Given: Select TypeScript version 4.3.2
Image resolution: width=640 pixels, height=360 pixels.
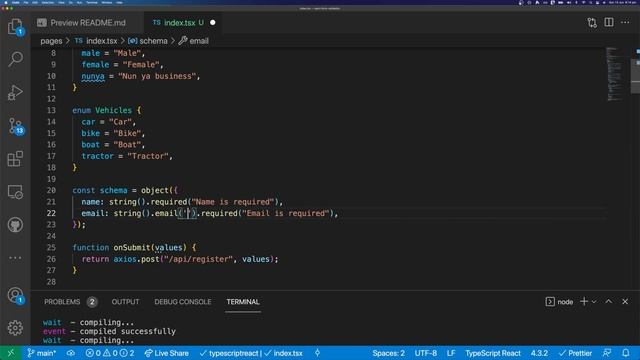Looking at the screenshot, I should [x=539, y=353].
